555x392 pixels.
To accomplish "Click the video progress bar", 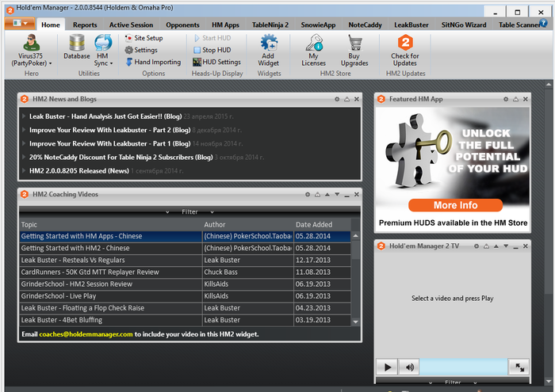I will coord(464,367).
